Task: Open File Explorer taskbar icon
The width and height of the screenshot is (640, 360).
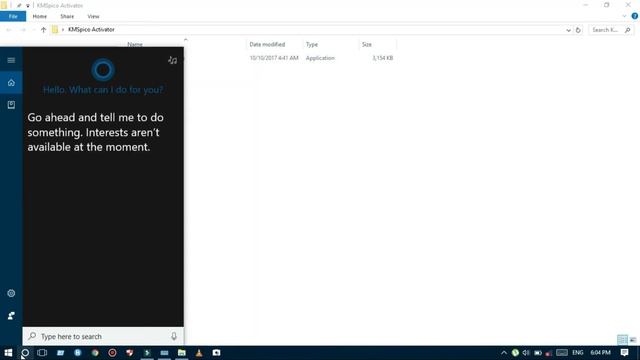Action: (182, 353)
